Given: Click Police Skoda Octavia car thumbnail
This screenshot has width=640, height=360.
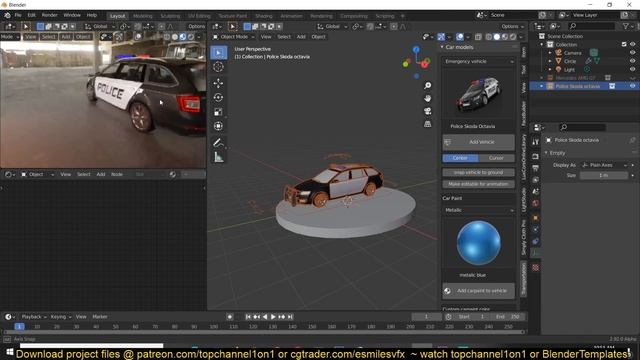Looking at the screenshot, I should tap(478, 94).
